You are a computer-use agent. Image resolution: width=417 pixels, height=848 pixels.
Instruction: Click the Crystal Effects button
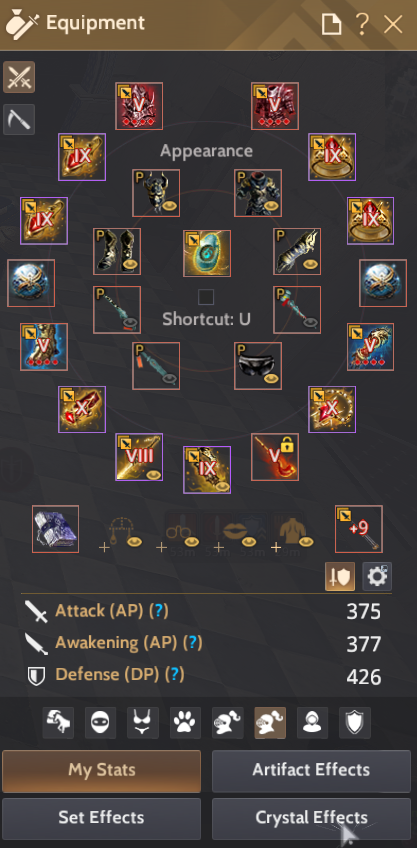(x=311, y=819)
